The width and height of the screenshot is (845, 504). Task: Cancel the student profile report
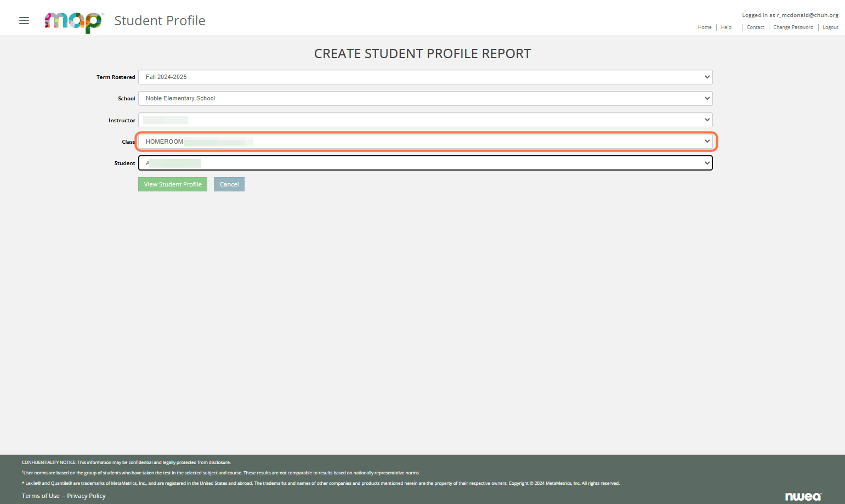229,184
